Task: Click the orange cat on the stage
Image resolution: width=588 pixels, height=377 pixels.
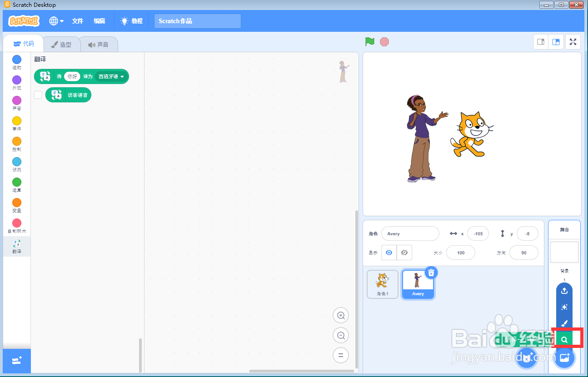Action: point(472,134)
